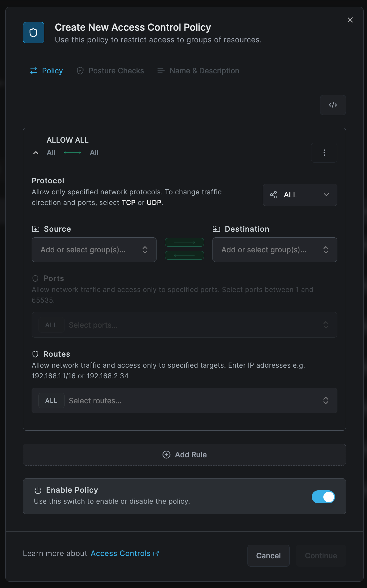Click the code view icon button
The image size is (367, 588).
333,105
